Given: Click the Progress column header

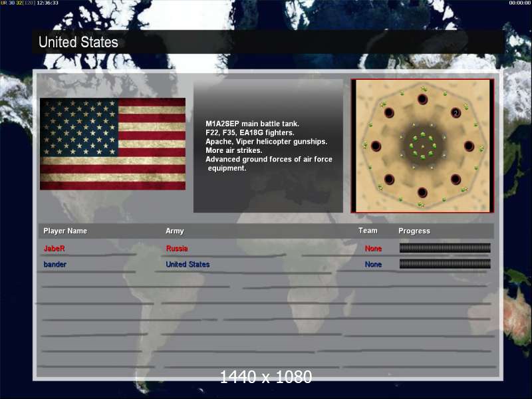Looking at the screenshot, I should (x=414, y=231).
